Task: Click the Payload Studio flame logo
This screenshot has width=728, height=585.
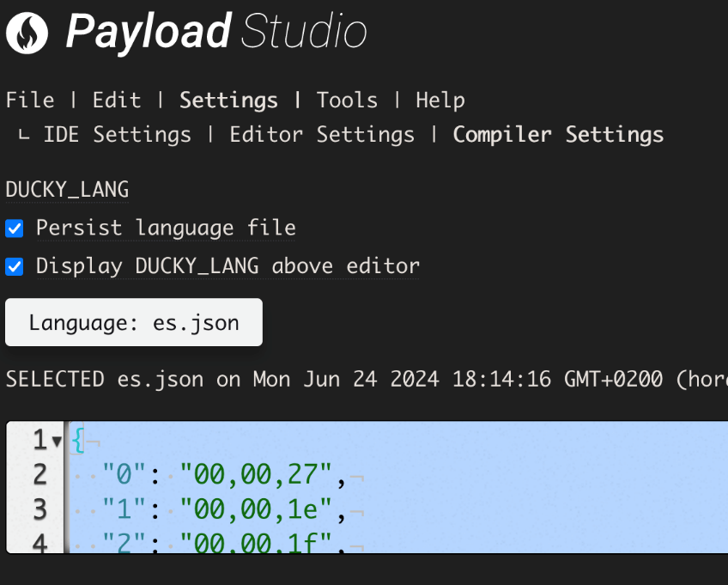Action: (27, 33)
